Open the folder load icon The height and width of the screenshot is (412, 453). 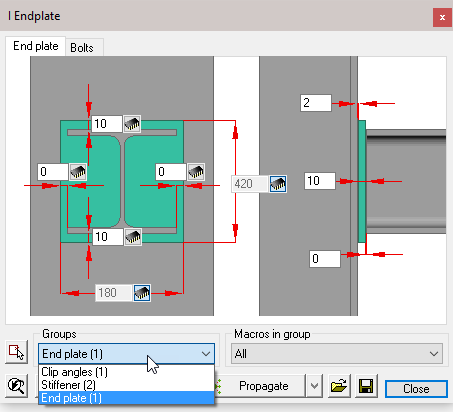(x=339, y=386)
